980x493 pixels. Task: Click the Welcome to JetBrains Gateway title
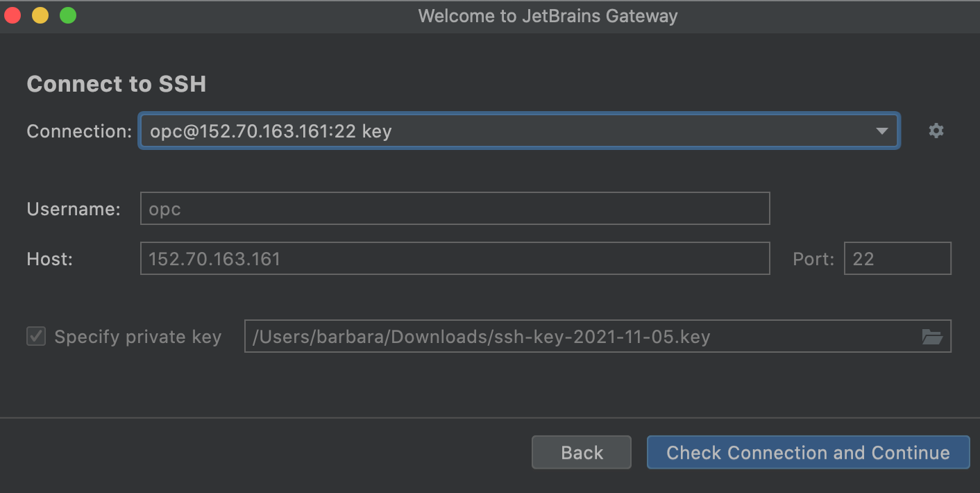tap(548, 16)
